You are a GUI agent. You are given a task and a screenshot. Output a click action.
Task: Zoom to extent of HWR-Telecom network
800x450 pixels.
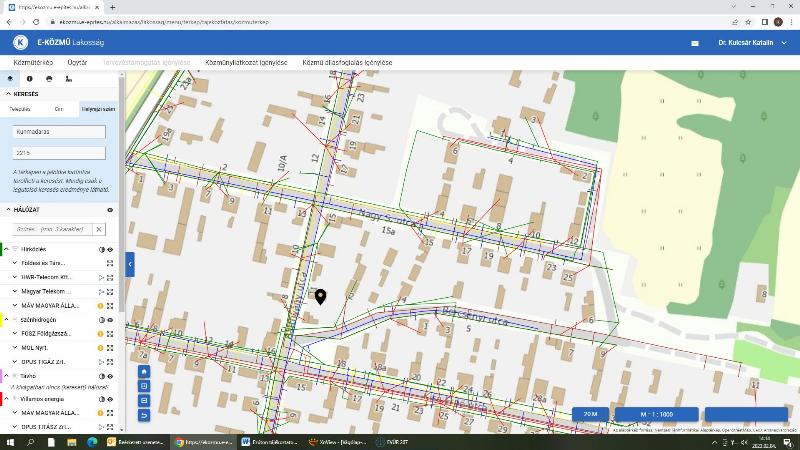[110, 277]
